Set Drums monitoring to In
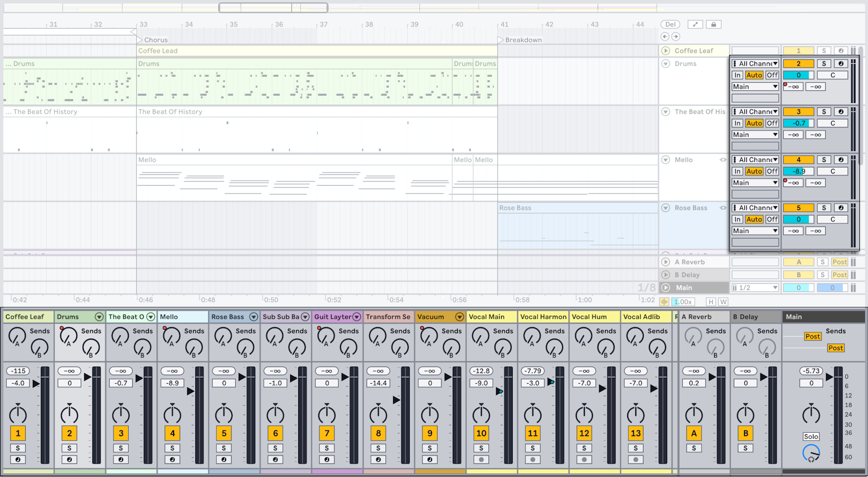Viewport: 868px width, 477px height. coord(737,75)
